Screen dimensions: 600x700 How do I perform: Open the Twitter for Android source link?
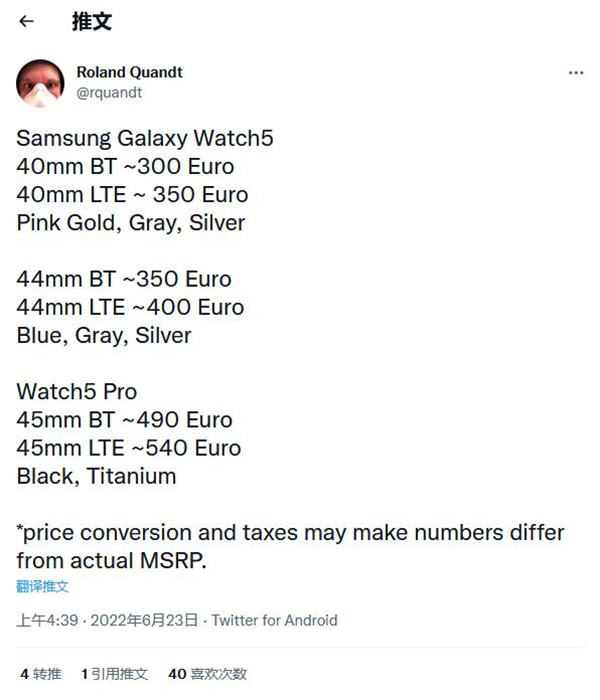(x=274, y=620)
